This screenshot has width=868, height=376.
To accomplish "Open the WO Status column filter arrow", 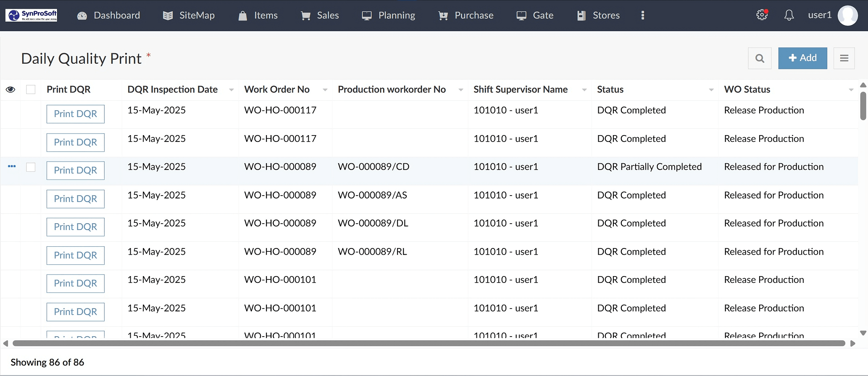I will coord(851,90).
